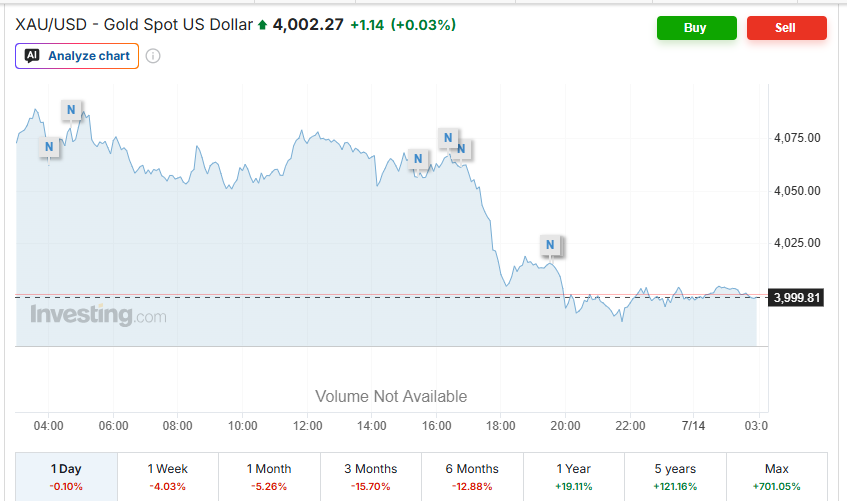Select the 1 Month timeframe

269,477
